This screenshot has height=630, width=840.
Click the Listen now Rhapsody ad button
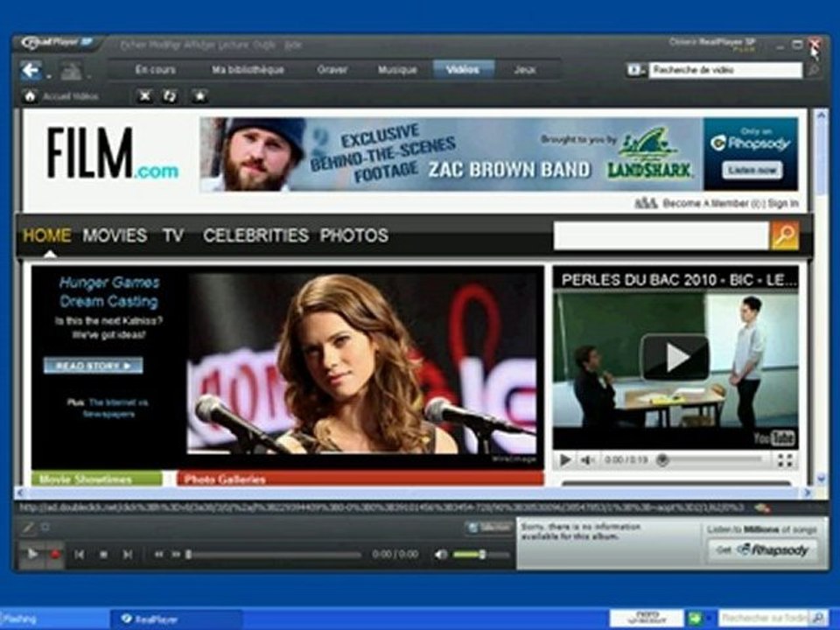752,171
